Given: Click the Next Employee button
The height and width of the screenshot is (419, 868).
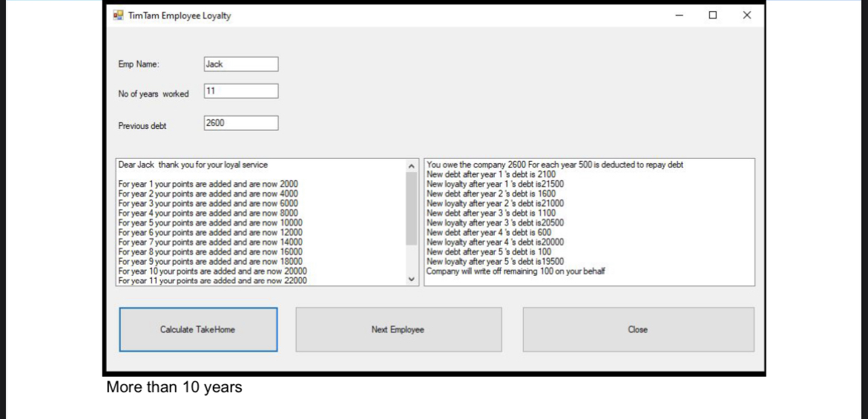Looking at the screenshot, I should coord(398,329).
